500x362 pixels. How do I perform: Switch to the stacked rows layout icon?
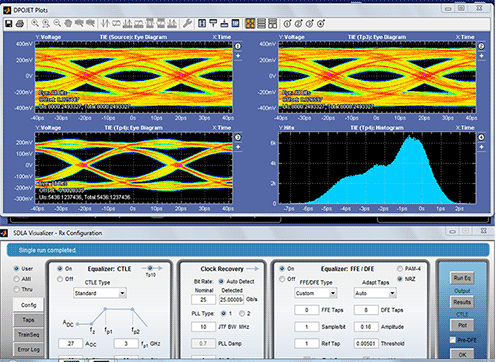(x=262, y=23)
